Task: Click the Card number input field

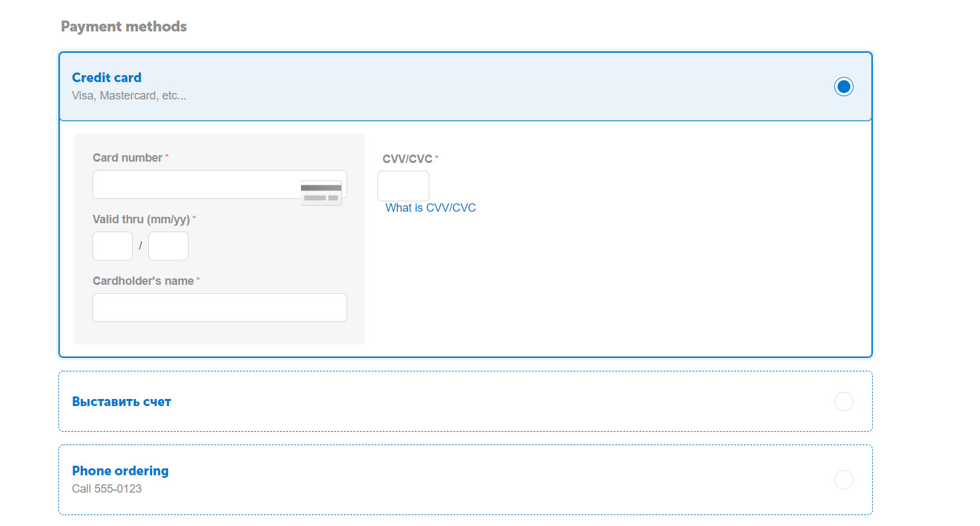Action: point(219,185)
